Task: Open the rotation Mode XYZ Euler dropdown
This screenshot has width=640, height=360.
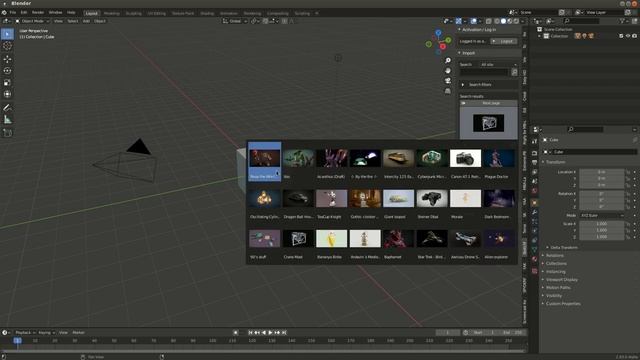Action: (602, 216)
